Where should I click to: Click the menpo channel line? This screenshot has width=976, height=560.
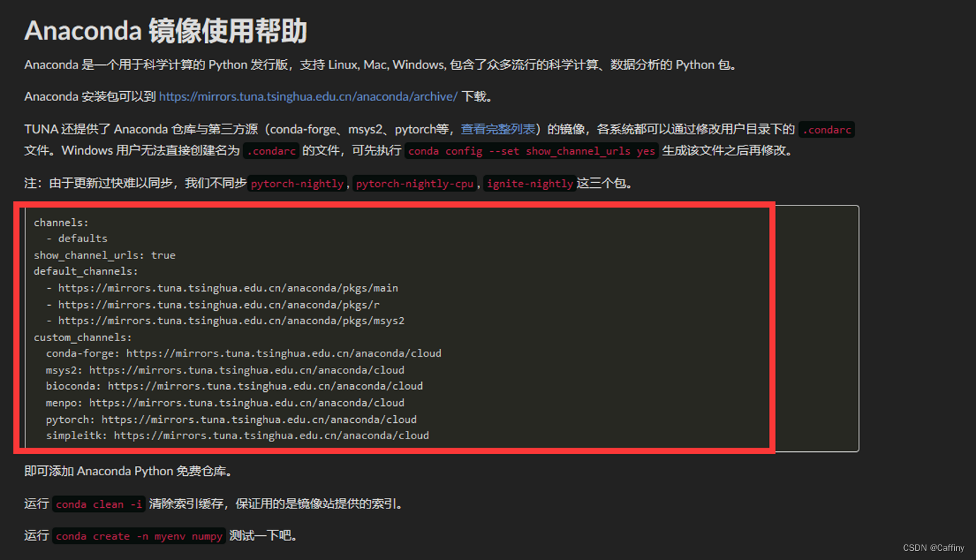click(225, 403)
